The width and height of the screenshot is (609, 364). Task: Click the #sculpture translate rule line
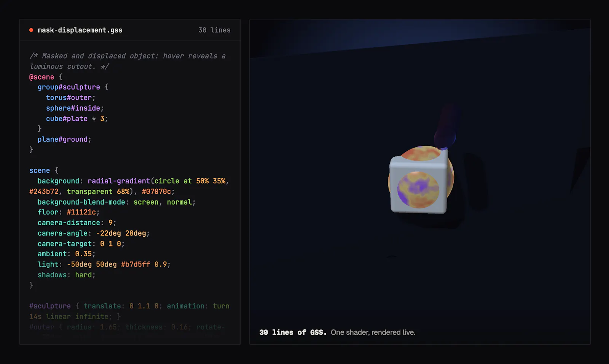pyautogui.click(x=129, y=311)
